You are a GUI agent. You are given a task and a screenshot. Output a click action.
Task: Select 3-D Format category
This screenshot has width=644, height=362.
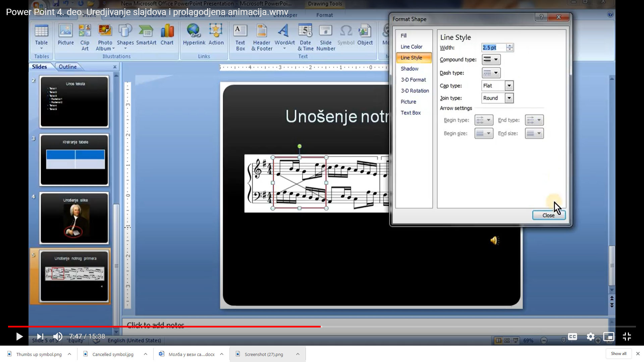tap(413, 80)
